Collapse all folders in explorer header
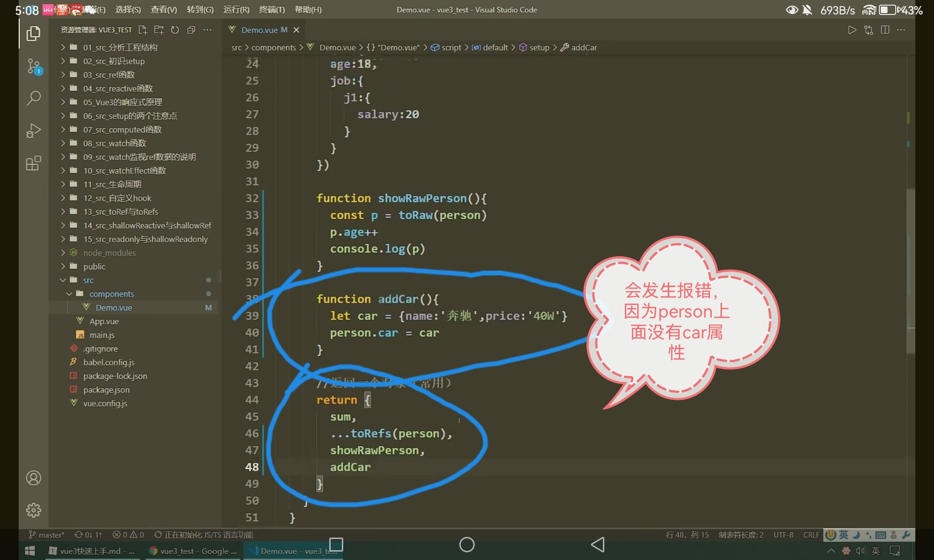Viewport: 934px width, 560px height. click(191, 30)
